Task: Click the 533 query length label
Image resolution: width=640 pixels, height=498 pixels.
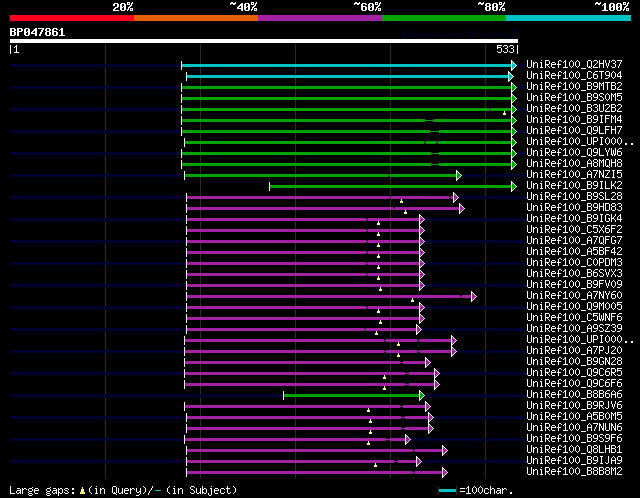Action: tap(505, 49)
